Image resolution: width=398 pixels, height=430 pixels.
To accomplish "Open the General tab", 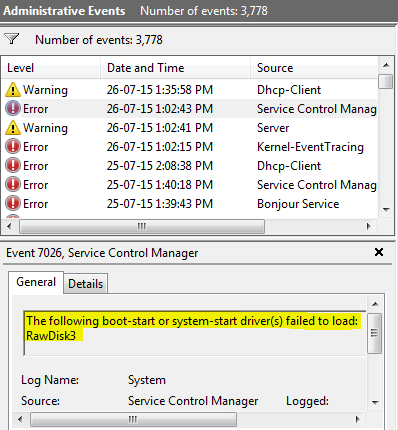I will (36, 282).
